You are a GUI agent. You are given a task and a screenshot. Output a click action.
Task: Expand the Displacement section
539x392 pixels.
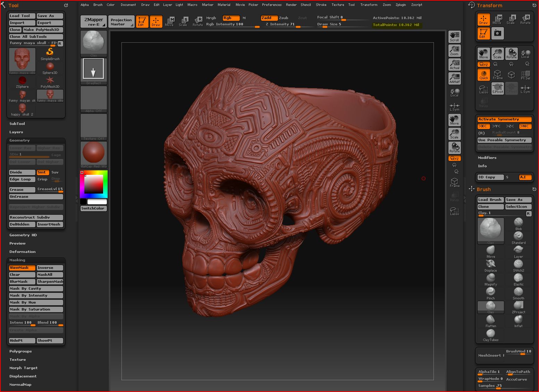23,376
